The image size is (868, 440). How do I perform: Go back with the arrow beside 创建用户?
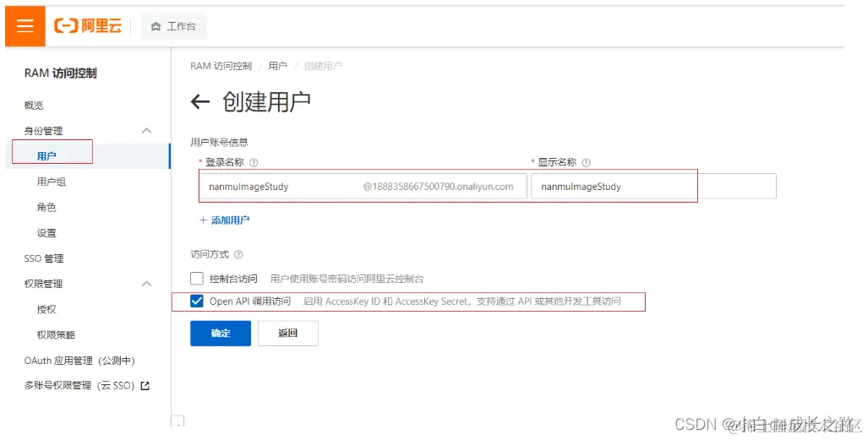click(x=199, y=101)
